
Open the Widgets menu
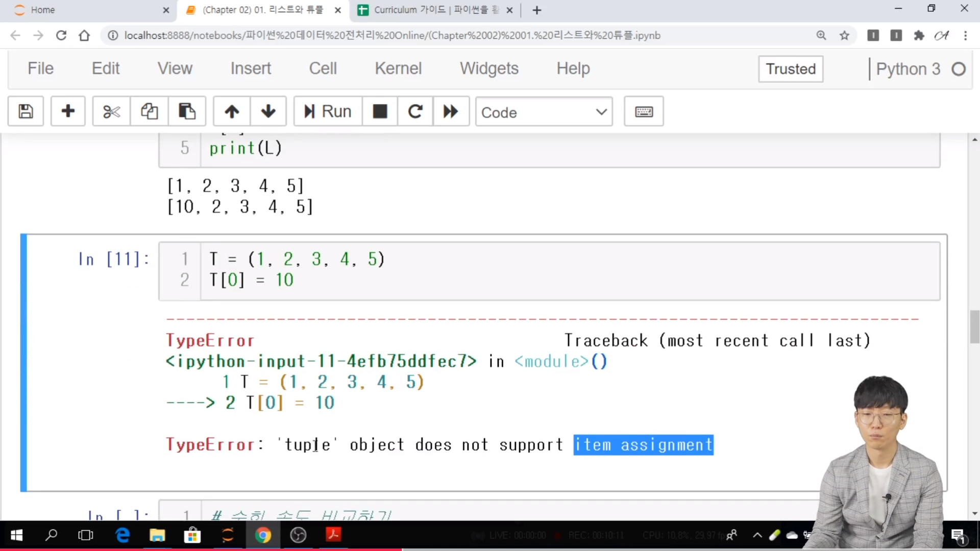pyautogui.click(x=488, y=68)
